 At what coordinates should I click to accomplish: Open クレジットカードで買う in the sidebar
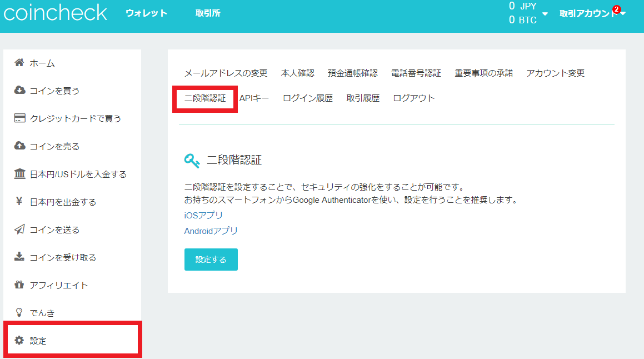tap(75, 119)
